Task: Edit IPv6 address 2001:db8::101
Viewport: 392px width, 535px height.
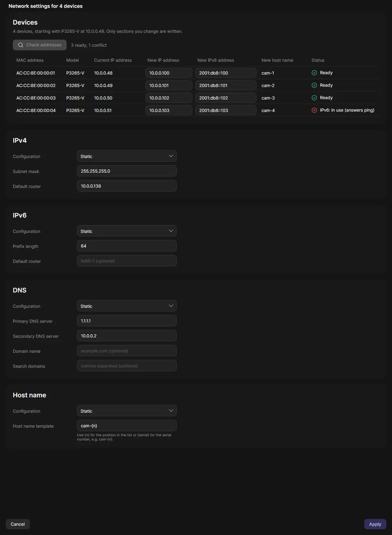Action: pos(226,85)
